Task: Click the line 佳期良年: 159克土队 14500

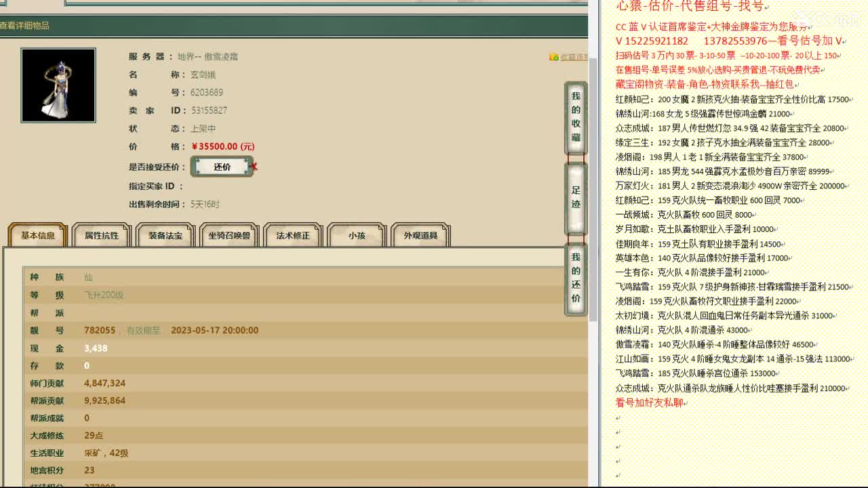Action: point(698,244)
